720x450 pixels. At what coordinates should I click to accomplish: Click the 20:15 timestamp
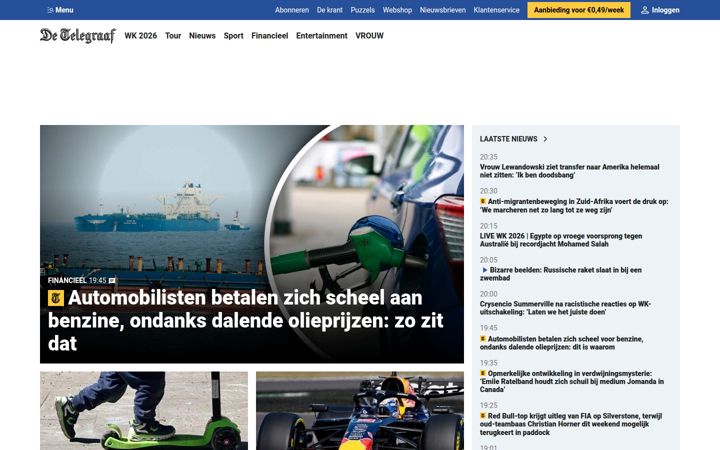pyautogui.click(x=489, y=226)
